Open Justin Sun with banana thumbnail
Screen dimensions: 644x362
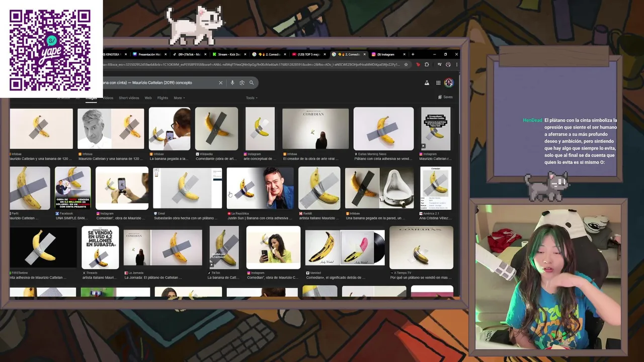coord(260,188)
